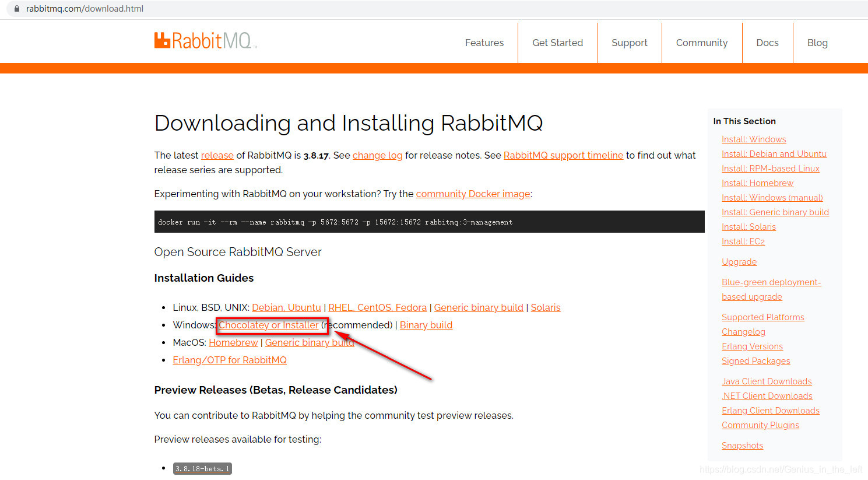Open the Solaris guide link in Installation Guides
This screenshot has width=868, height=480.
[546, 307]
